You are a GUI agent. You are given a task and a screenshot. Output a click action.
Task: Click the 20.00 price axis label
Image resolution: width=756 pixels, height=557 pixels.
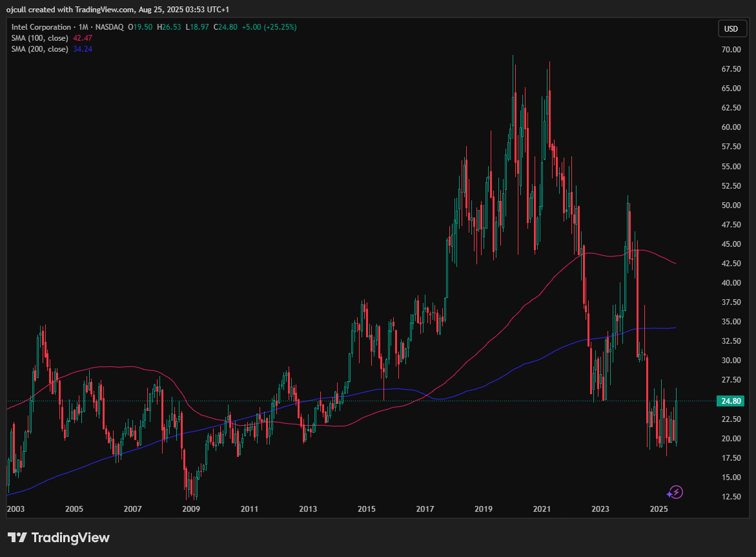click(x=731, y=438)
